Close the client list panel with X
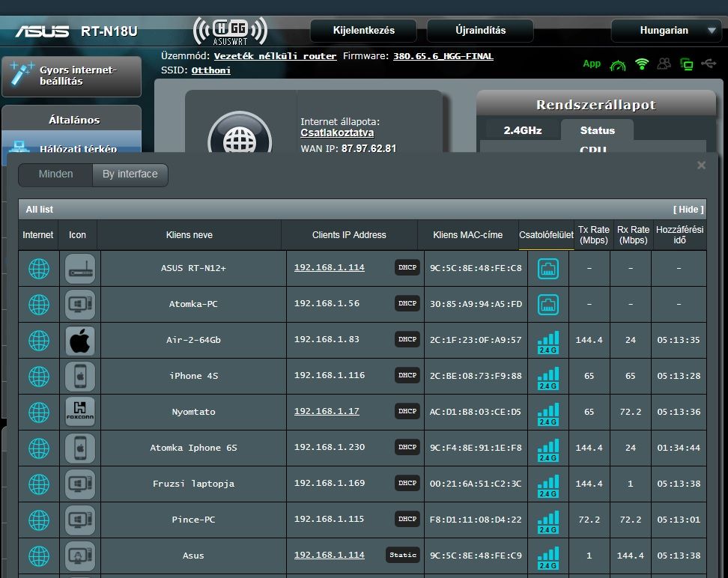728x578 pixels. click(701, 165)
